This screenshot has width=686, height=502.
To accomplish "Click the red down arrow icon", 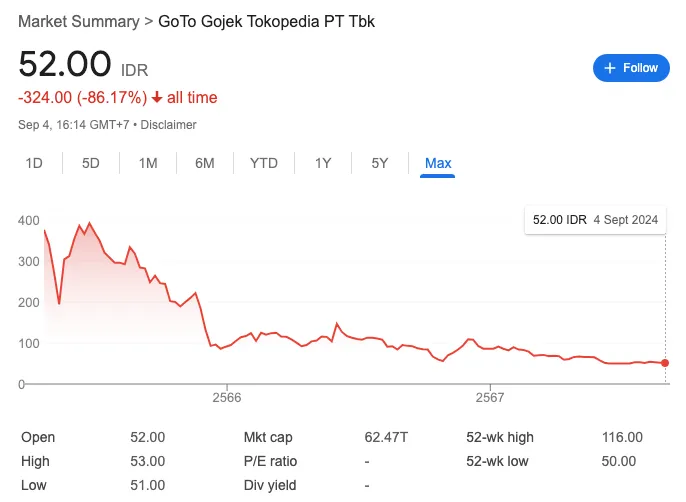I will pos(157,98).
